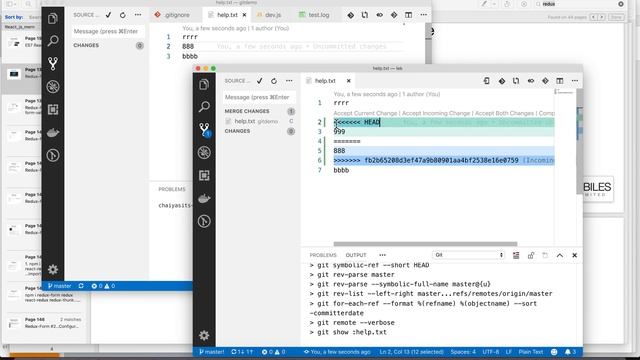Close the help.txt tab in the front window
Screen dimensions: 640x360
[x=349, y=81]
